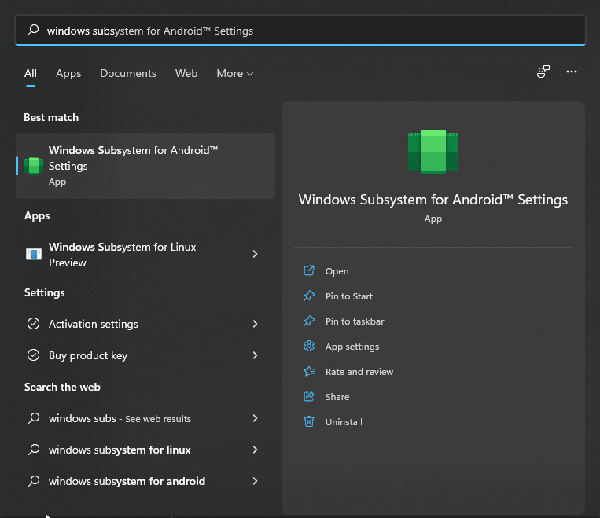Click the App settings gear icon
This screenshot has height=518, width=600.
(309, 346)
